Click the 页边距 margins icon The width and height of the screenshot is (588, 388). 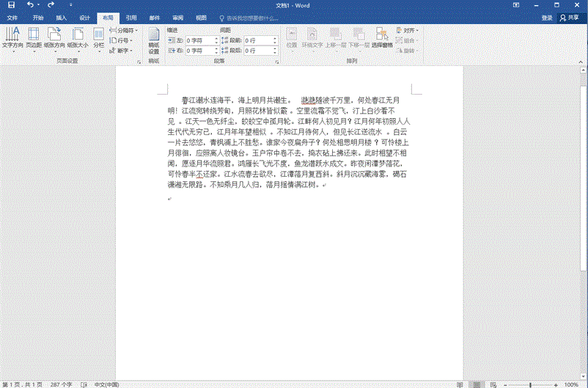click(34, 37)
